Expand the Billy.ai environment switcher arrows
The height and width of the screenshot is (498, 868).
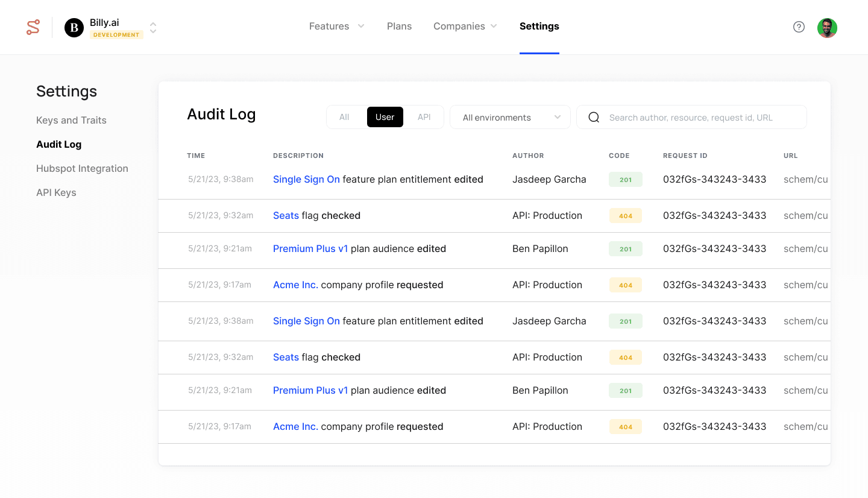pos(153,28)
